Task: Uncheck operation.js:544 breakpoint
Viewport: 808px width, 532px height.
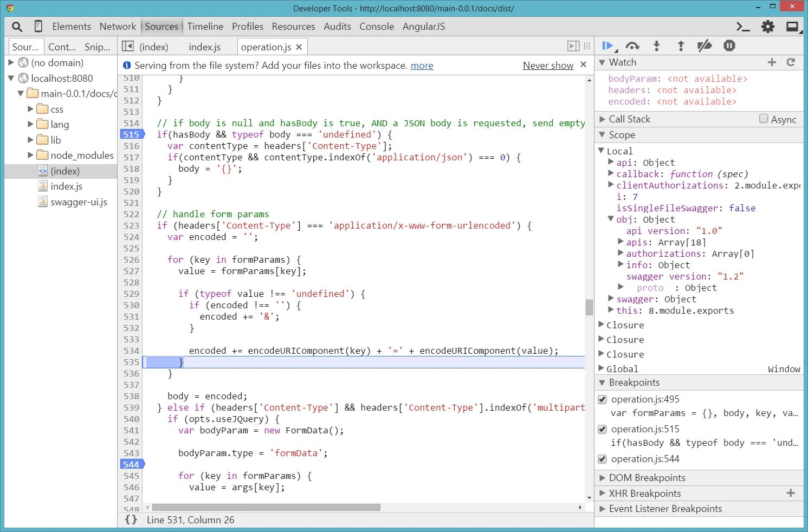Action: (x=602, y=459)
